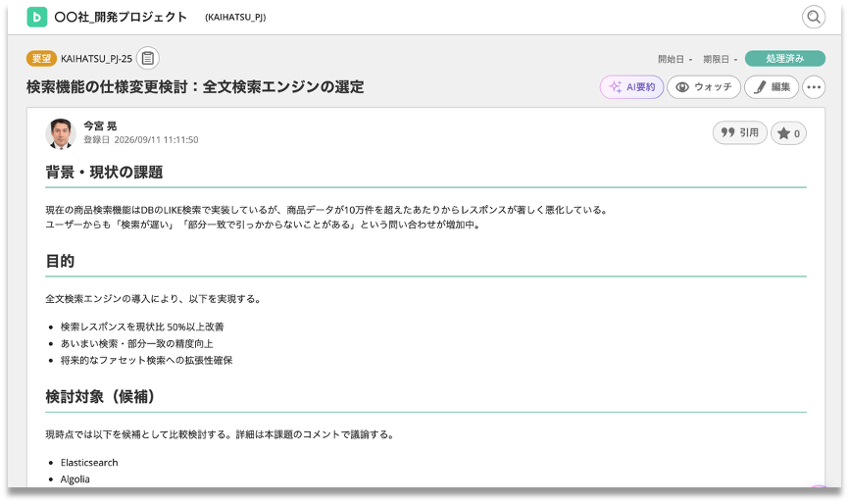This screenshot has width=849, height=504.
Task: Click the issue key KAIHATSU_PJ-25
Action: [96, 59]
